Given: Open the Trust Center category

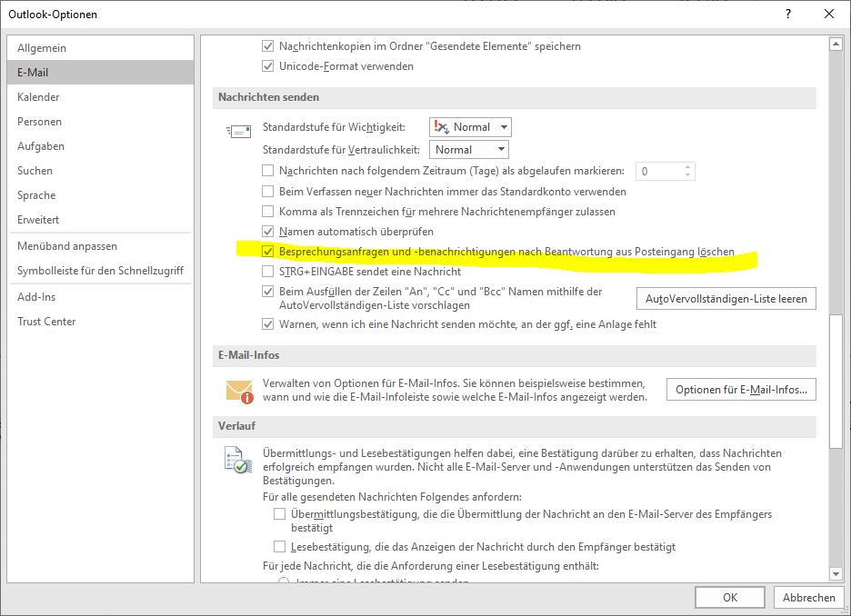Looking at the screenshot, I should tap(100, 321).
